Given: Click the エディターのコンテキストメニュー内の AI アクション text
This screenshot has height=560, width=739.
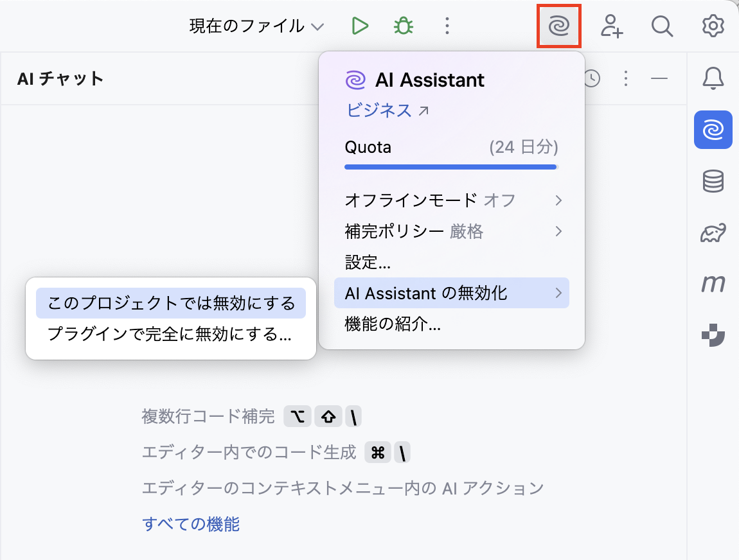Looking at the screenshot, I should point(343,488).
